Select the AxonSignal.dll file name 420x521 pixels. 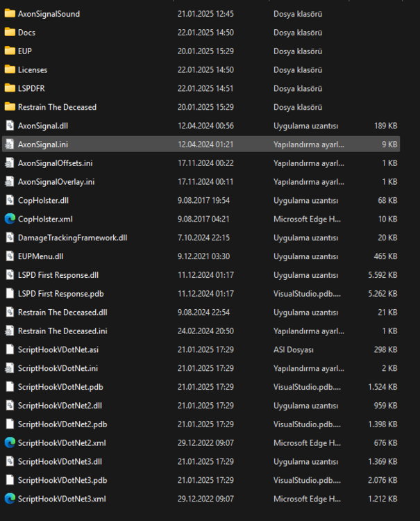pos(43,126)
